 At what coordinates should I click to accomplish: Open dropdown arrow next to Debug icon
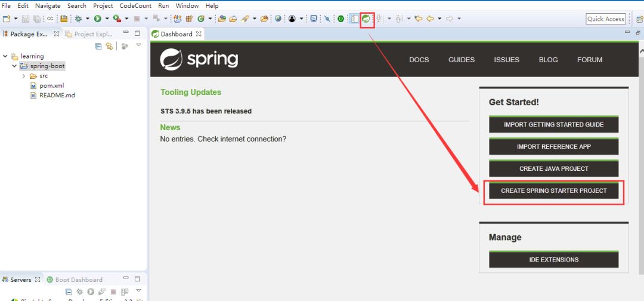tap(88, 19)
